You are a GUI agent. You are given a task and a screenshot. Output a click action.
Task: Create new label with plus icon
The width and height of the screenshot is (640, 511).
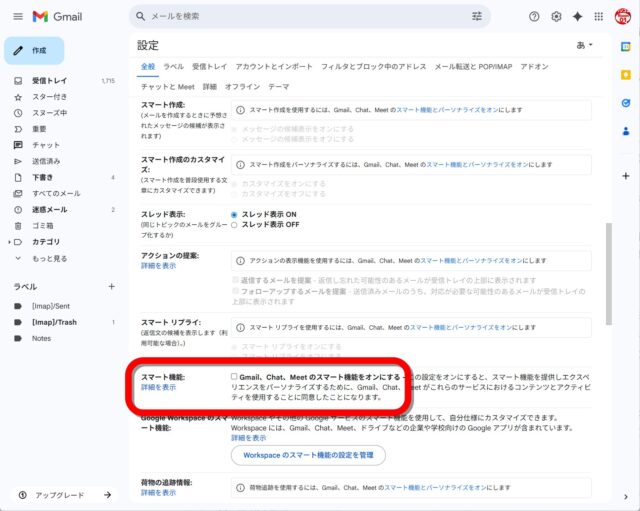(x=111, y=287)
